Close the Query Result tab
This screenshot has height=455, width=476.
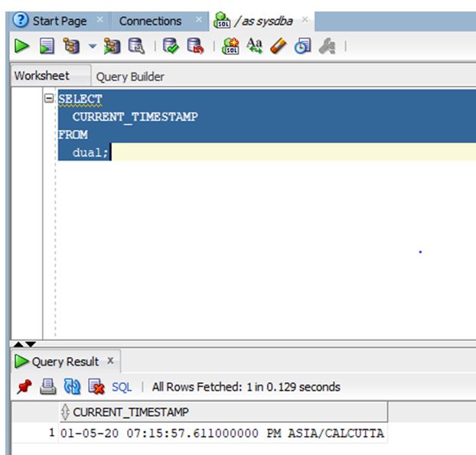tap(110, 361)
